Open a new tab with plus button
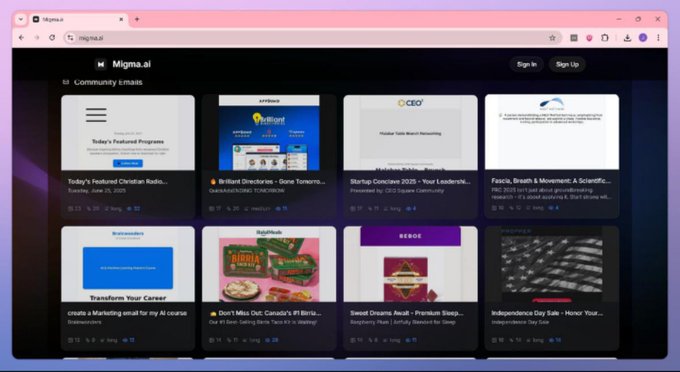This screenshot has width=680, height=372. [x=137, y=20]
